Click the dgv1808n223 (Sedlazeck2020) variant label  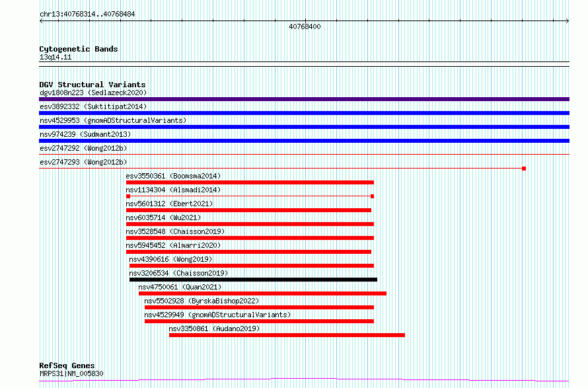93,93
